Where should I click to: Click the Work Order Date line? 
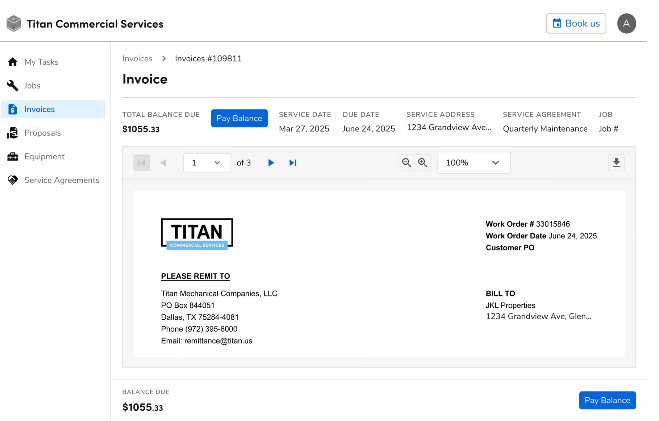(x=541, y=236)
